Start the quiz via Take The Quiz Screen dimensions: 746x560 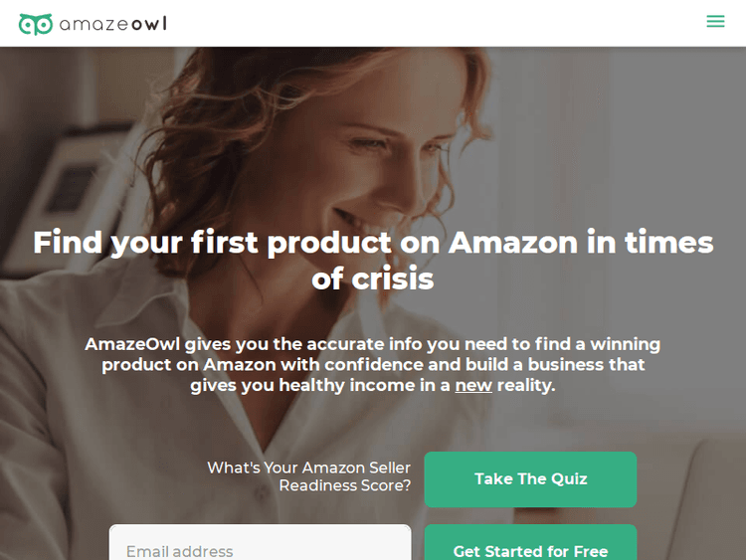[530, 479]
